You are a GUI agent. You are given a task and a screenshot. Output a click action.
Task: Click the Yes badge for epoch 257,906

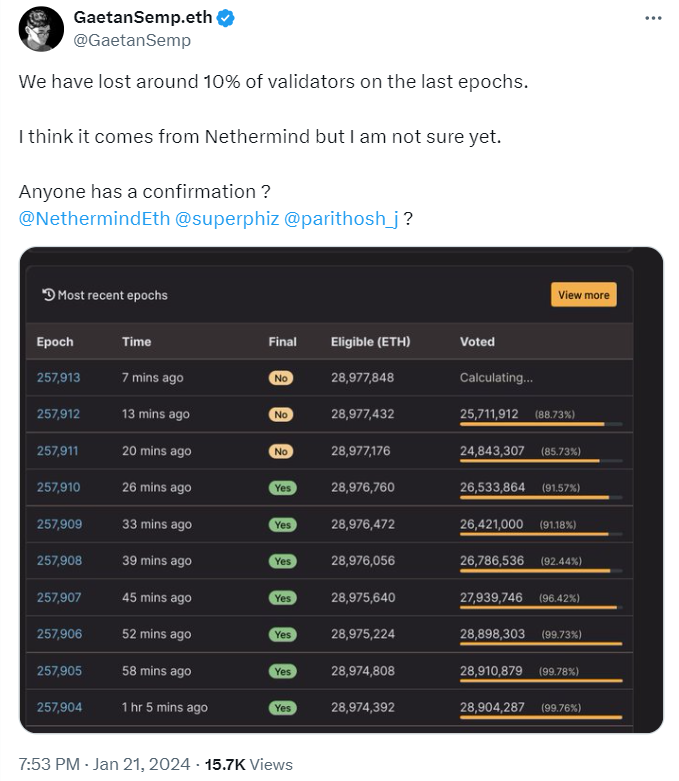[x=282, y=635]
